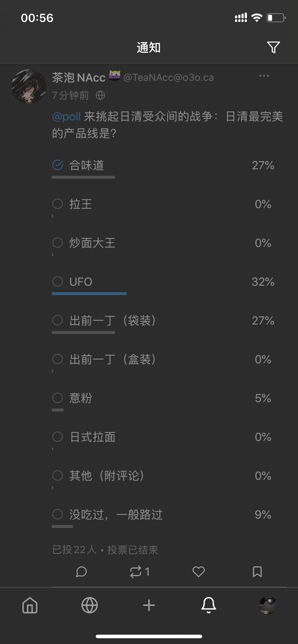The width and height of the screenshot is (298, 644).
Task: Bookmark the poll post
Action: click(257, 571)
